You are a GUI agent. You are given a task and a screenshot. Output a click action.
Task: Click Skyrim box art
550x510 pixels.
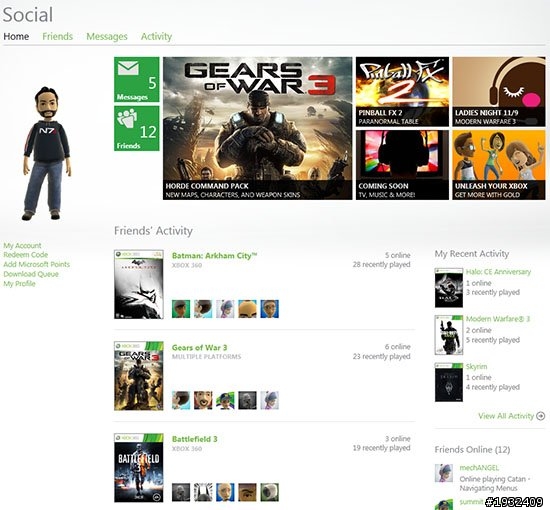pos(449,382)
